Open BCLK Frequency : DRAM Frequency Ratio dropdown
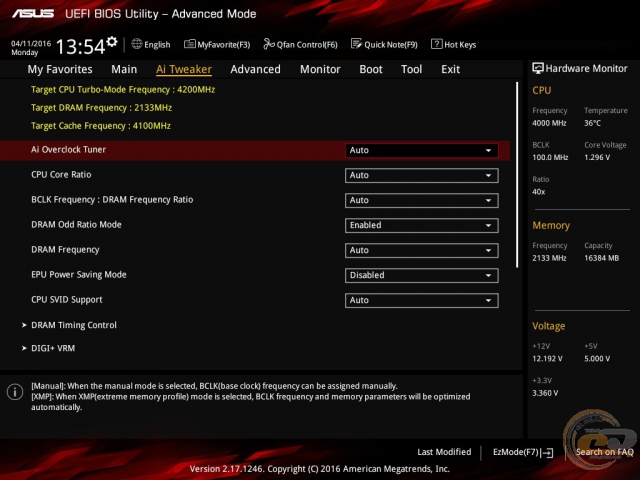The image size is (640, 480). [x=421, y=200]
